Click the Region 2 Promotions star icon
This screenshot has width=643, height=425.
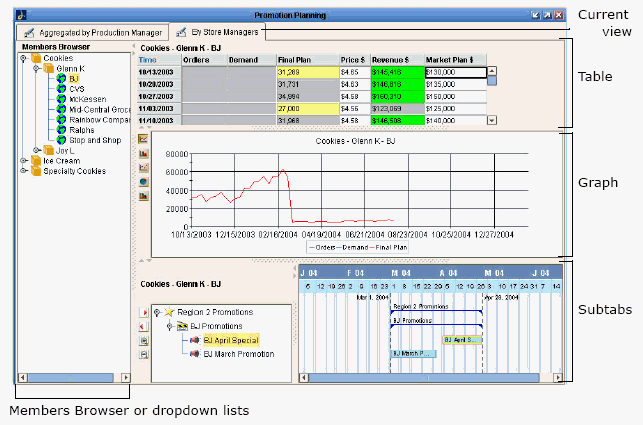(x=169, y=312)
